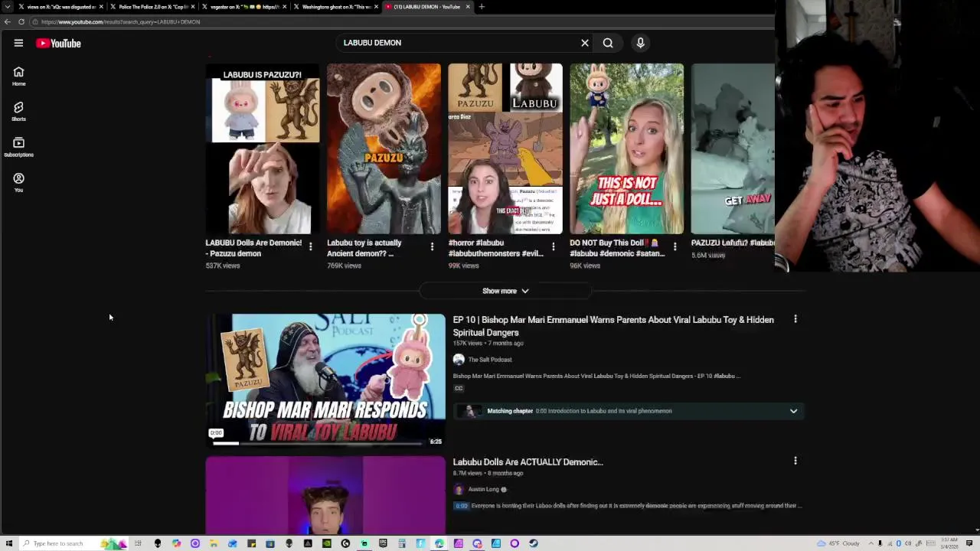Screen dimensions: 980x551
Task: Close the Police The Police 2.0 tab
Action: (x=193, y=7)
